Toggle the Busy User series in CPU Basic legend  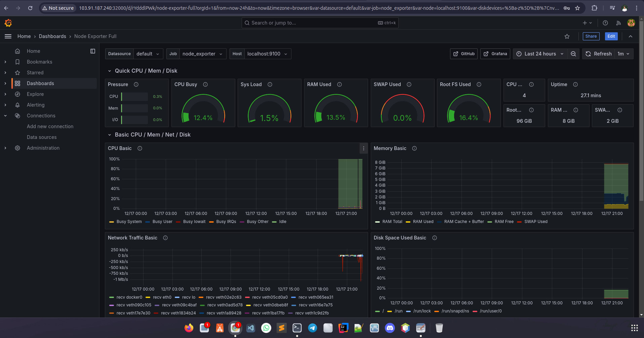pyautogui.click(x=162, y=222)
